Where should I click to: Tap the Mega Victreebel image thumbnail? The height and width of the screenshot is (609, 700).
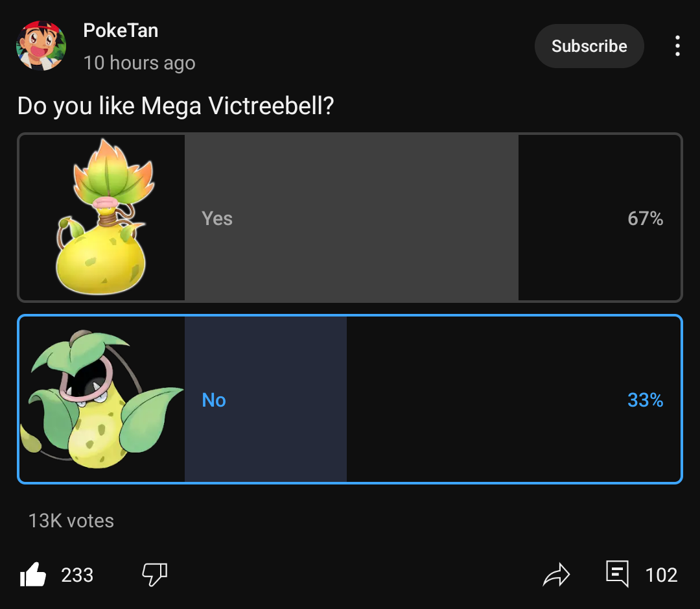coord(102,218)
